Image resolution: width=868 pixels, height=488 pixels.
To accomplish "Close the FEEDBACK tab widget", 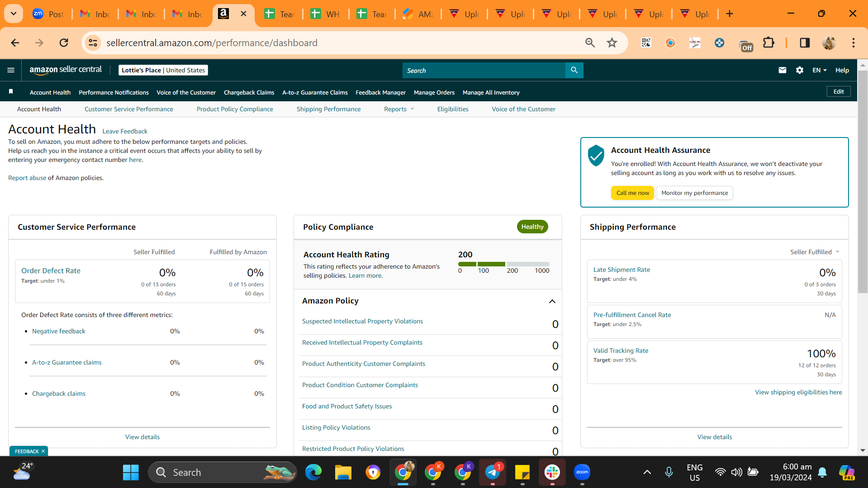I will pyautogui.click(x=43, y=451).
